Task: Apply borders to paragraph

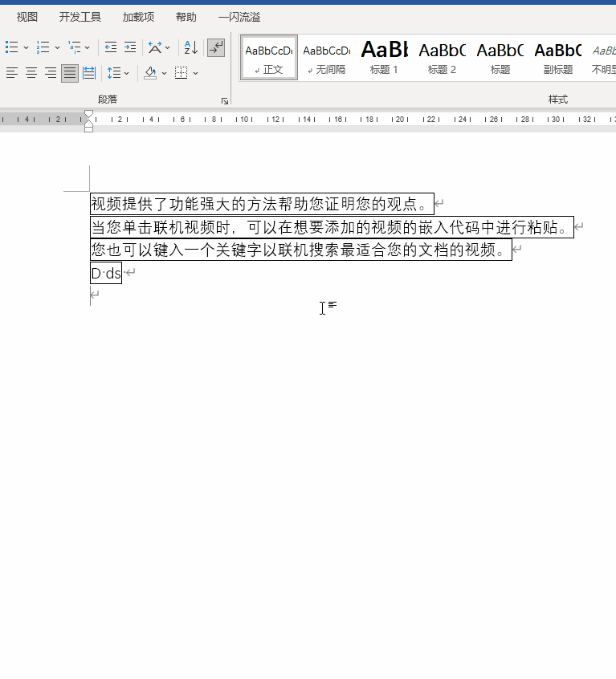Action: click(x=181, y=73)
